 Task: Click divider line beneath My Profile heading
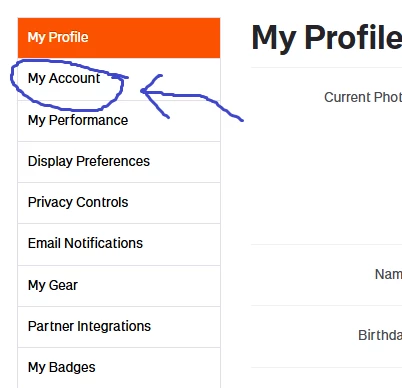pos(327,67)
